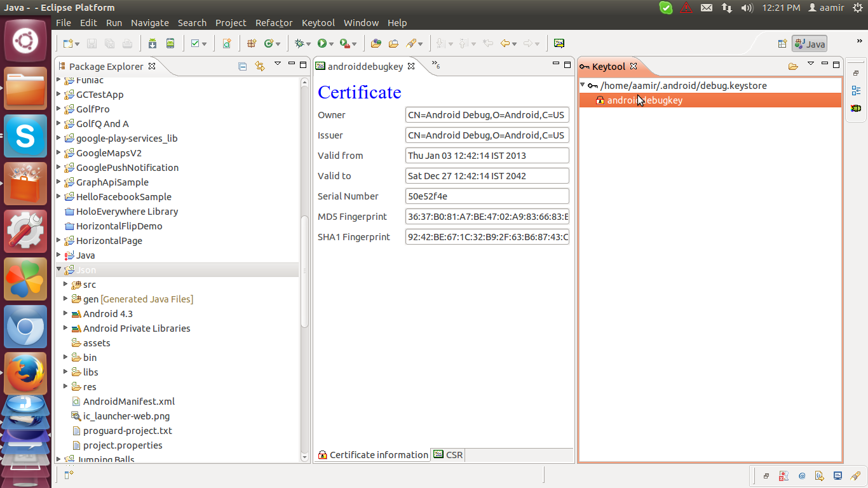The height and width of the screenshot is (488, 868).
Task: Select androiddebugkey entry in Keytool tree
Action: click(645, 100)
